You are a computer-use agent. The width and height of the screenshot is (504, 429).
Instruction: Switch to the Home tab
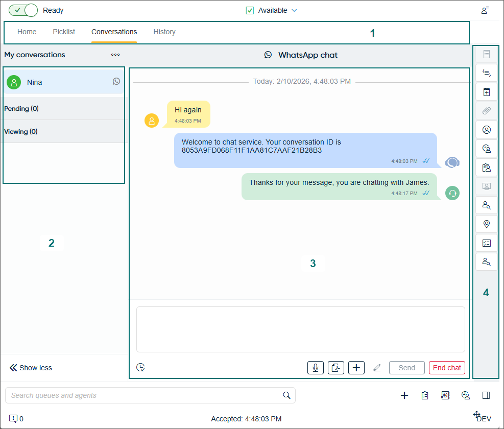[27, 32]
